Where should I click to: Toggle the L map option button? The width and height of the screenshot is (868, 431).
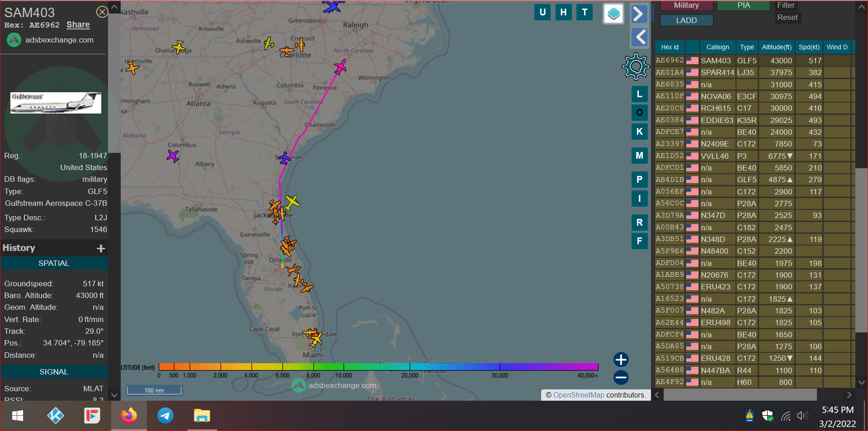(639, 94)
